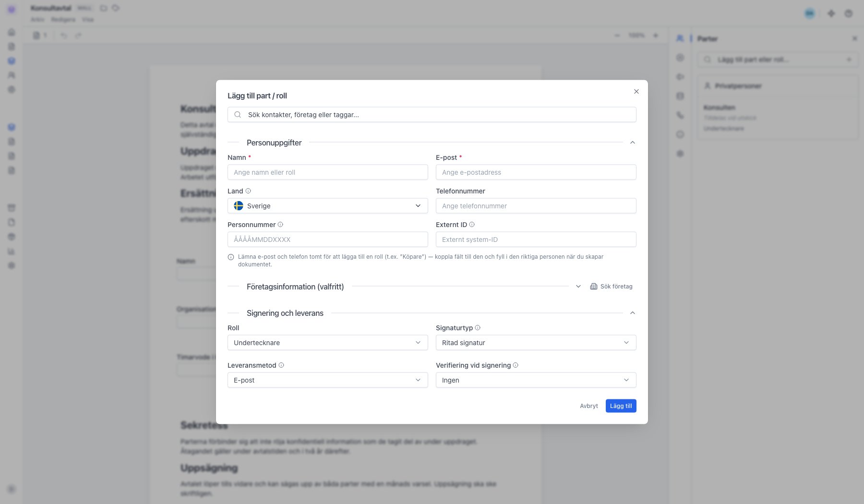Screen dimensions: 864x504
Task: Click the Swedish flag icon in Land field
Action: [x=239, y=206]
